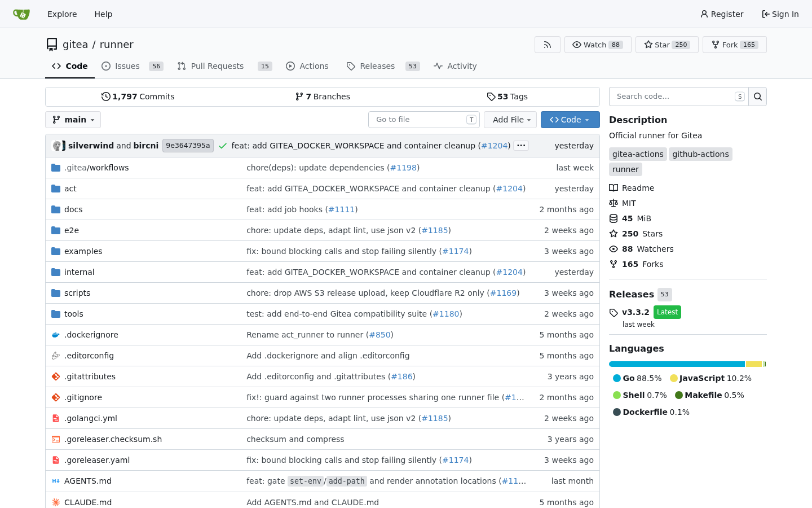812x508 pixels.
Task: Select the runner topic tag
Action: (625, 169)
